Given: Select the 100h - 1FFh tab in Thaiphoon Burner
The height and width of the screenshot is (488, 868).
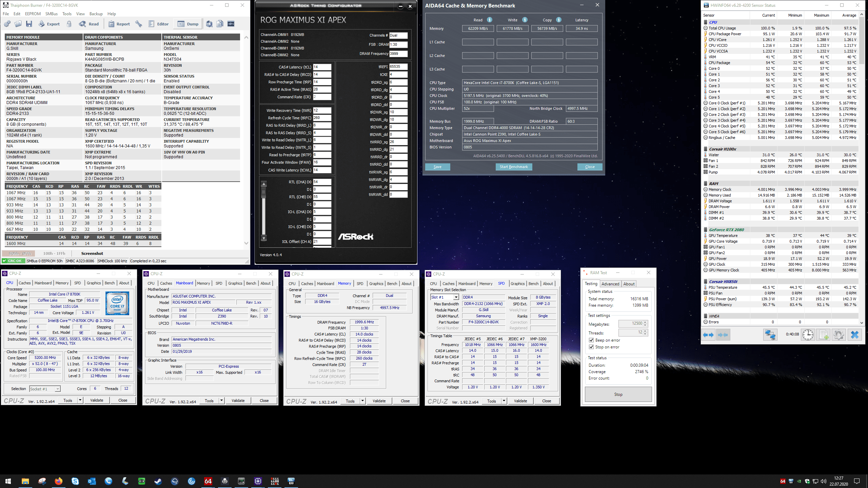Looking at the screenshot, I should pos(54,253).
